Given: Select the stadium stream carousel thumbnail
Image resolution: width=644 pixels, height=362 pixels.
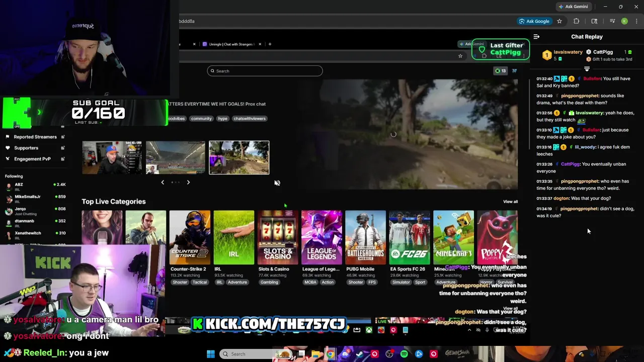Looking at the screenshot, I should tap(175, 158).
